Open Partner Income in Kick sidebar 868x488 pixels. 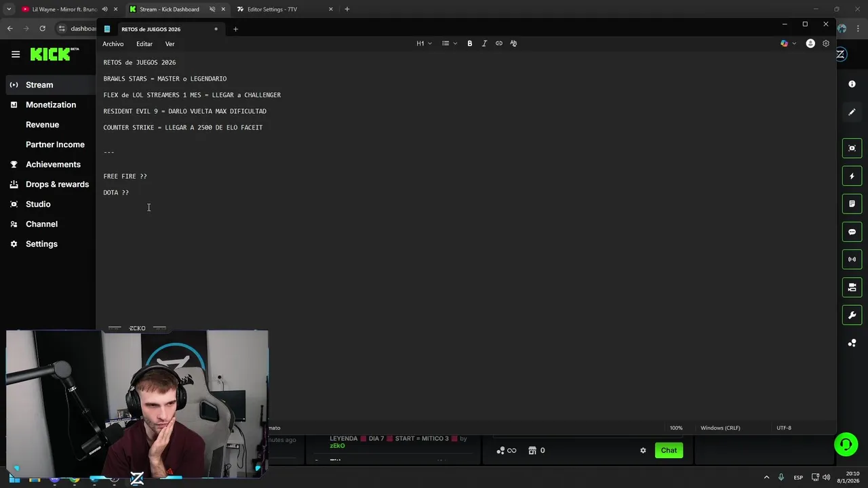pos(55,144)
